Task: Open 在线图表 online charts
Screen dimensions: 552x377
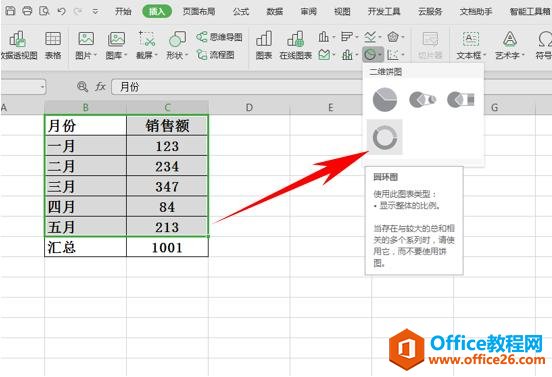Action: (x=296, y=45)
